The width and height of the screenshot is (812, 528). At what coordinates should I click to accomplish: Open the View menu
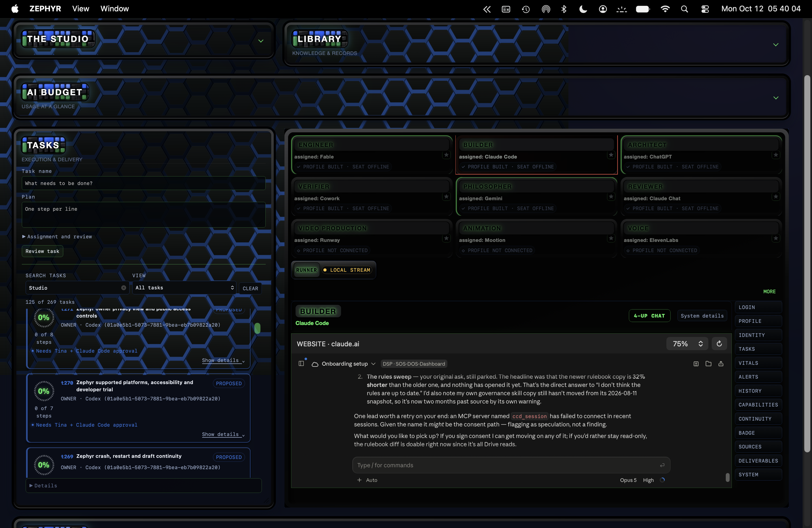pos(81,9)
